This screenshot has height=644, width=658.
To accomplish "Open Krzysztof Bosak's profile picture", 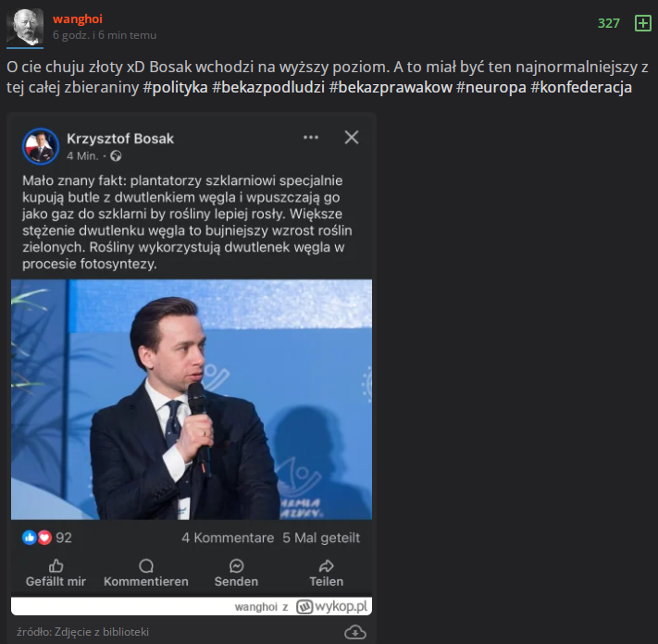I will point(41,146).
